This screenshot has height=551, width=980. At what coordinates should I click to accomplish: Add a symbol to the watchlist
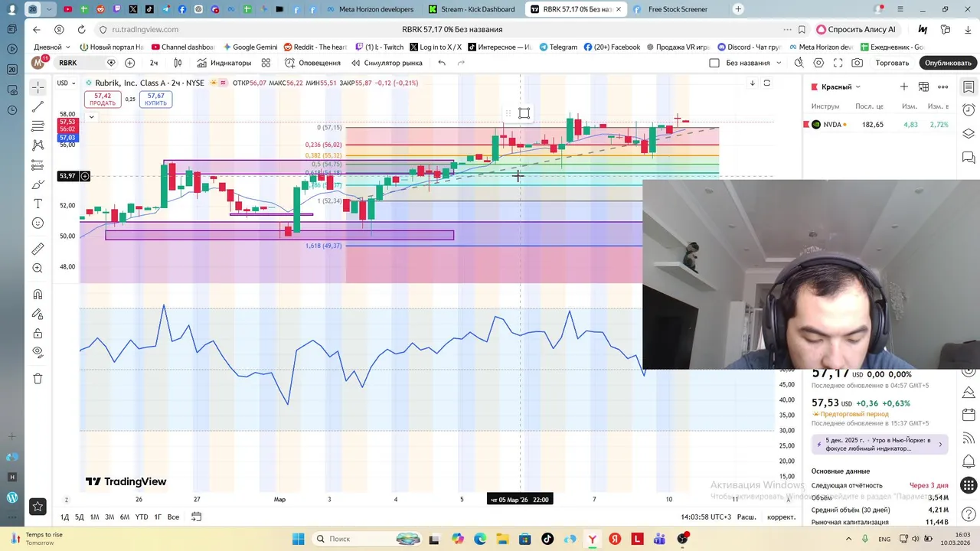(x=903, y=86)
